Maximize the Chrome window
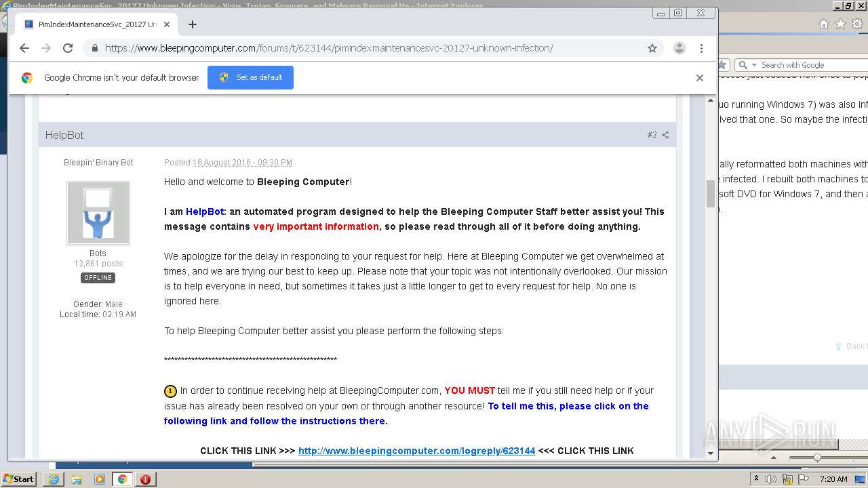The height and width of the screenshot is (488, 868). 677,13
